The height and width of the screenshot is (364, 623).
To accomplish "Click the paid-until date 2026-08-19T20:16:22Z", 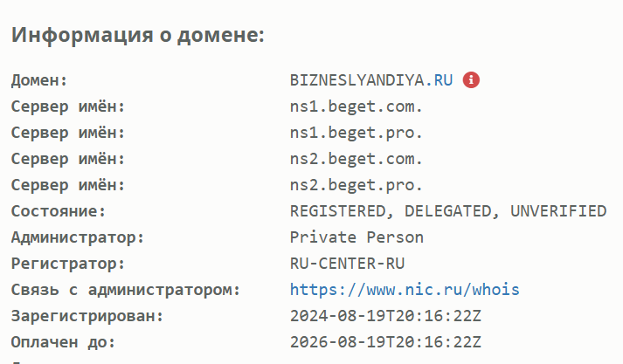I will point(385,341).
